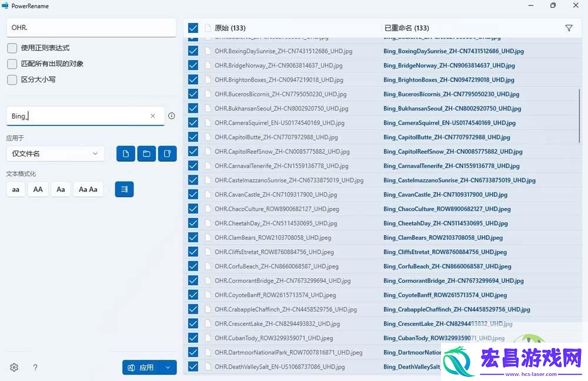588x381 pixels.
Task: Select OHR.CapitolButte original file name
Action: tap(276, 137)
